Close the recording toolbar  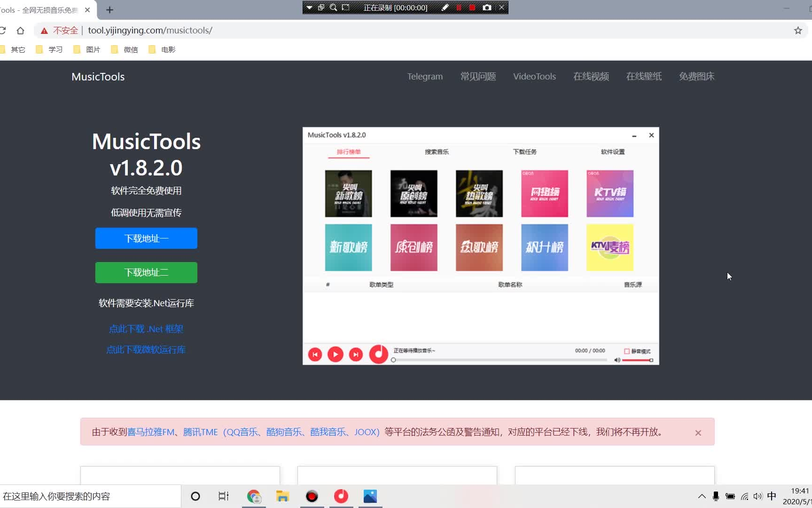click(501, 8)
